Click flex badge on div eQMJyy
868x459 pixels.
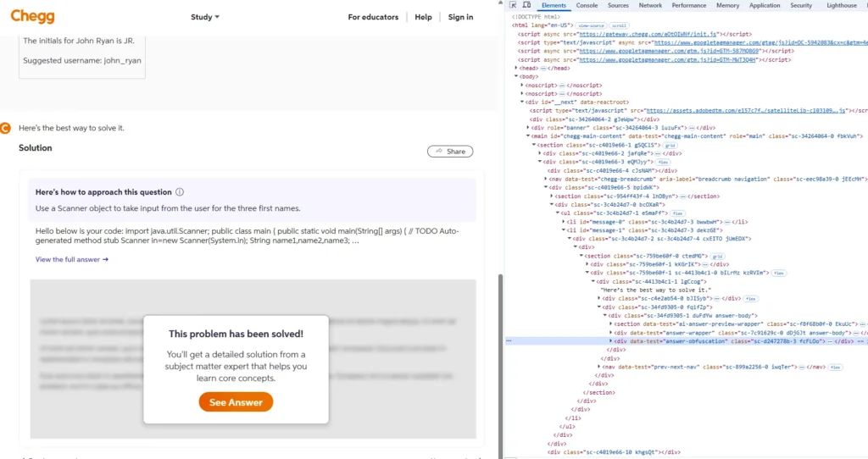(x=663, y=163)
